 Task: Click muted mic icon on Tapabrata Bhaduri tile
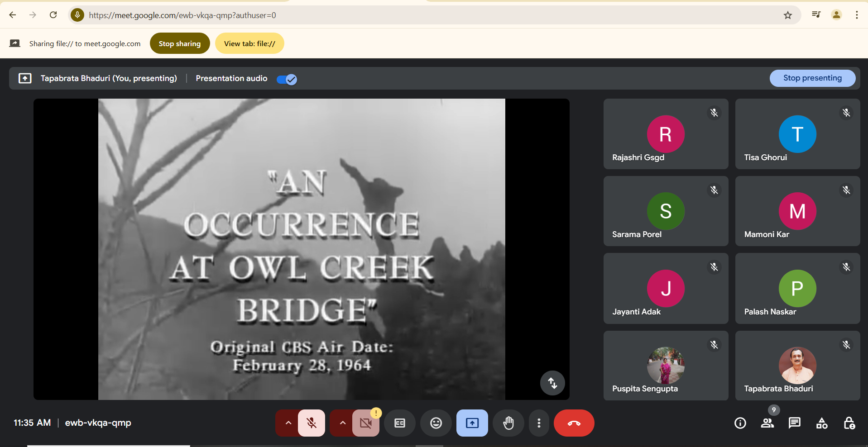tap(846, 345)
